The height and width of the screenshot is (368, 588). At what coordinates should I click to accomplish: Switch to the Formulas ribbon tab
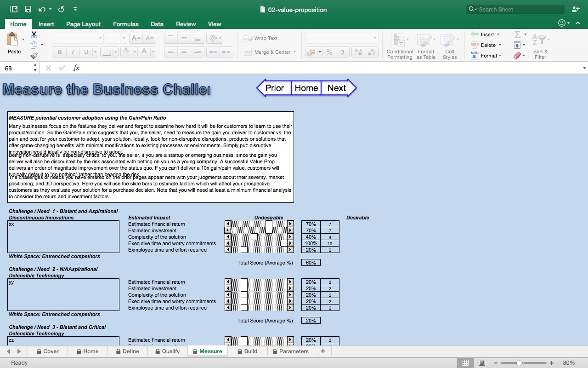coord(125,24)
